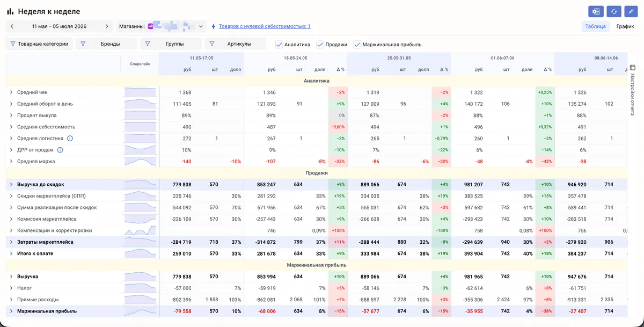
Task: Click the bar chart icon near title
Action: pos(11,11)
